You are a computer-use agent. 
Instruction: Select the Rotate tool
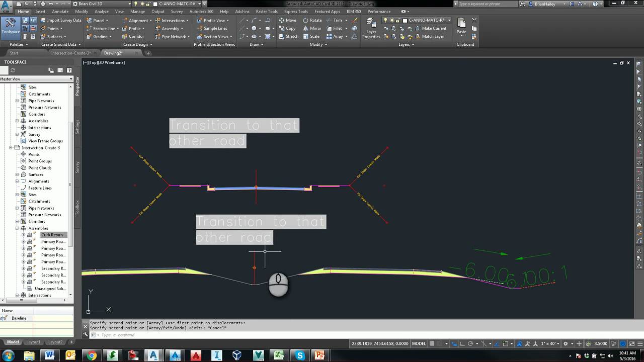click(312, 21)
